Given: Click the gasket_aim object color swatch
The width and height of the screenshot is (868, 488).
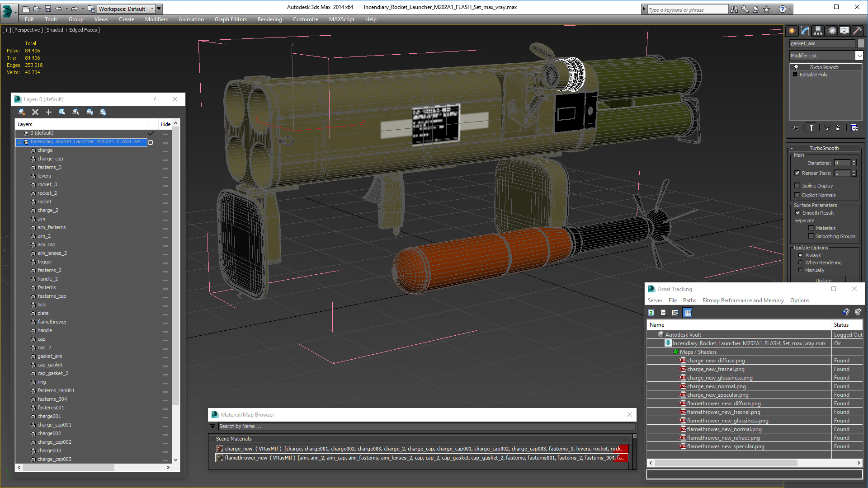Looking at the screenshot, I should [861, 43].
